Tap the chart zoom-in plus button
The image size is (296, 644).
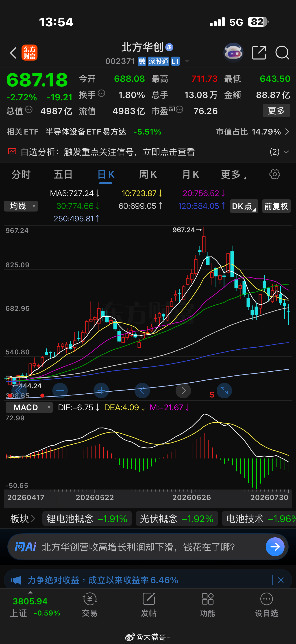(x=101, y=390)
